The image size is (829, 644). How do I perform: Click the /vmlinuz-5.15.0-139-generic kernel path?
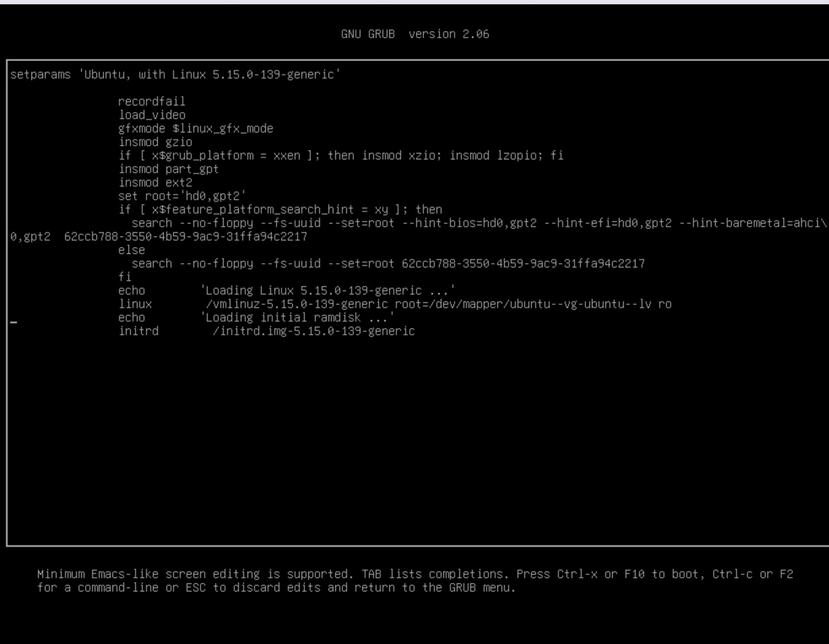click(296, 304)
